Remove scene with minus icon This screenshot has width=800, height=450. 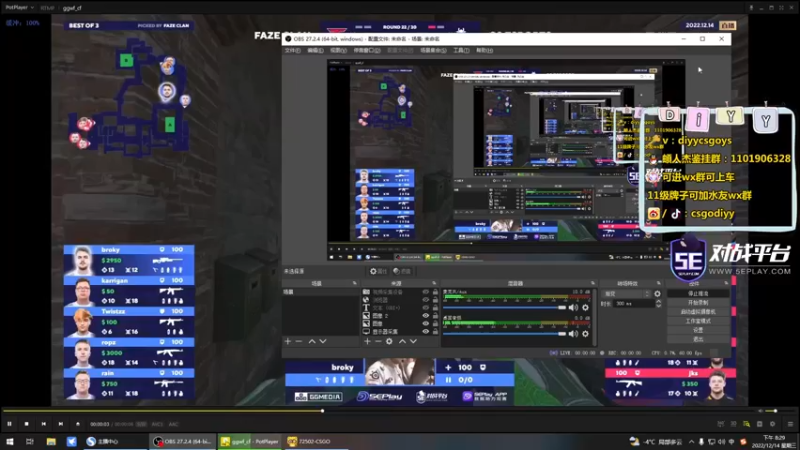point(299,341)
